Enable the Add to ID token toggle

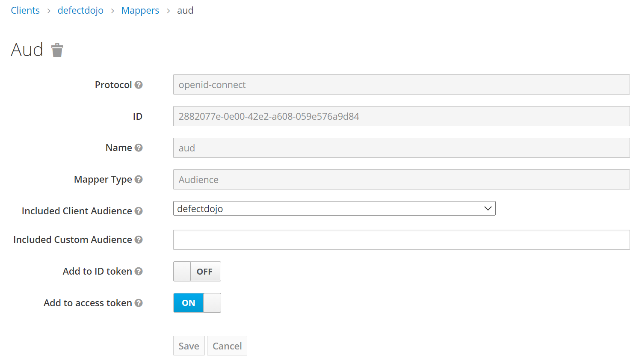pos(197,271)
